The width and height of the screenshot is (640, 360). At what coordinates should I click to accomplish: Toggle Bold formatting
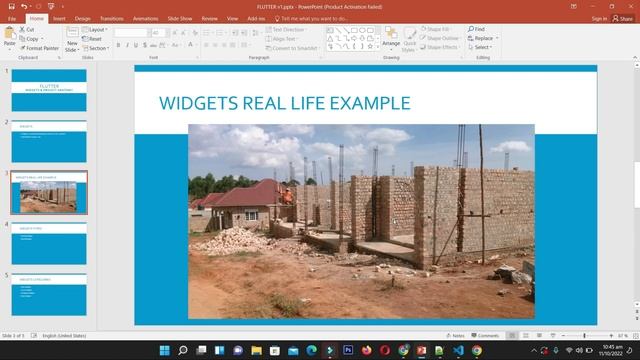pos(118,45)
